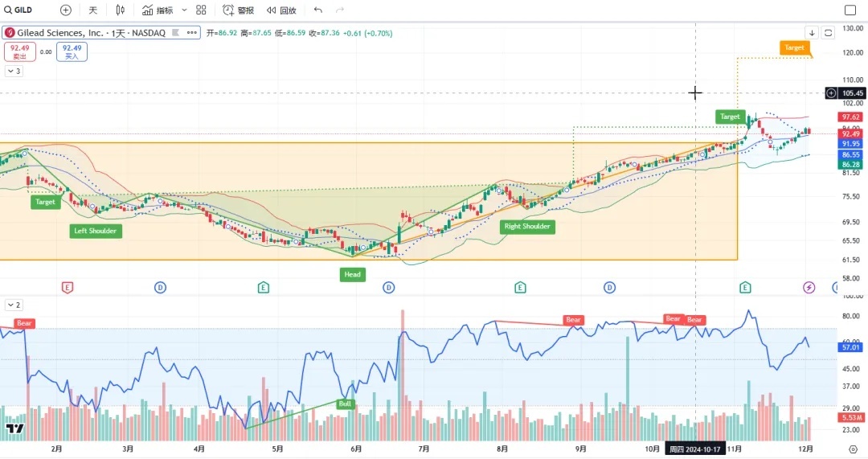Select the green Target label above Left Shoulder

45,202
